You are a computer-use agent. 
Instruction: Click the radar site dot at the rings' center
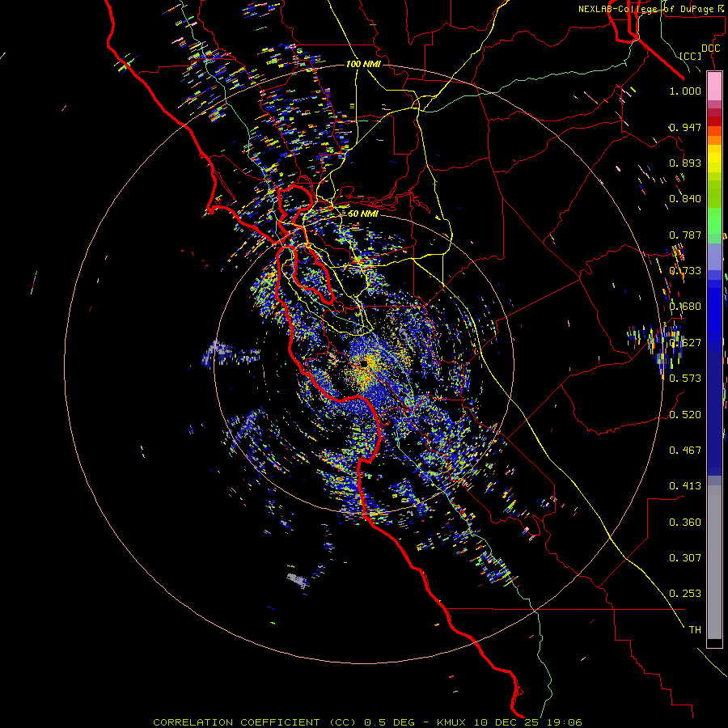coord(365,365)
